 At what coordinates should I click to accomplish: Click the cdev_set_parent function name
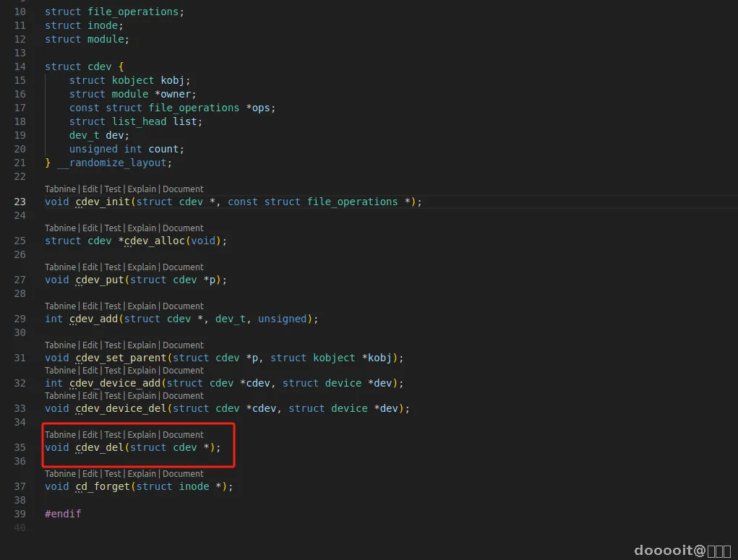click(x=121, y=358)
